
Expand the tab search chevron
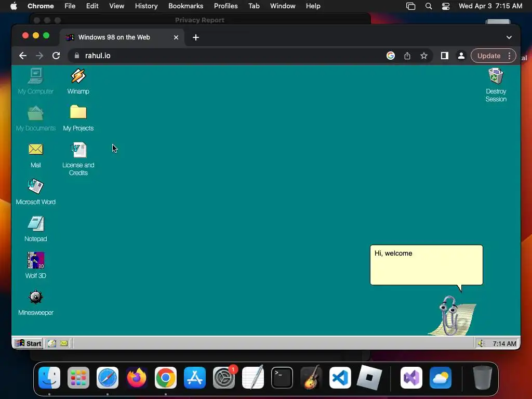509,37
